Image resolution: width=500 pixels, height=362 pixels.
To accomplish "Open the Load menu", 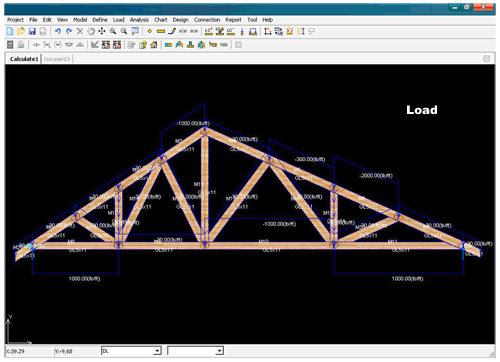I will (118, 20).
